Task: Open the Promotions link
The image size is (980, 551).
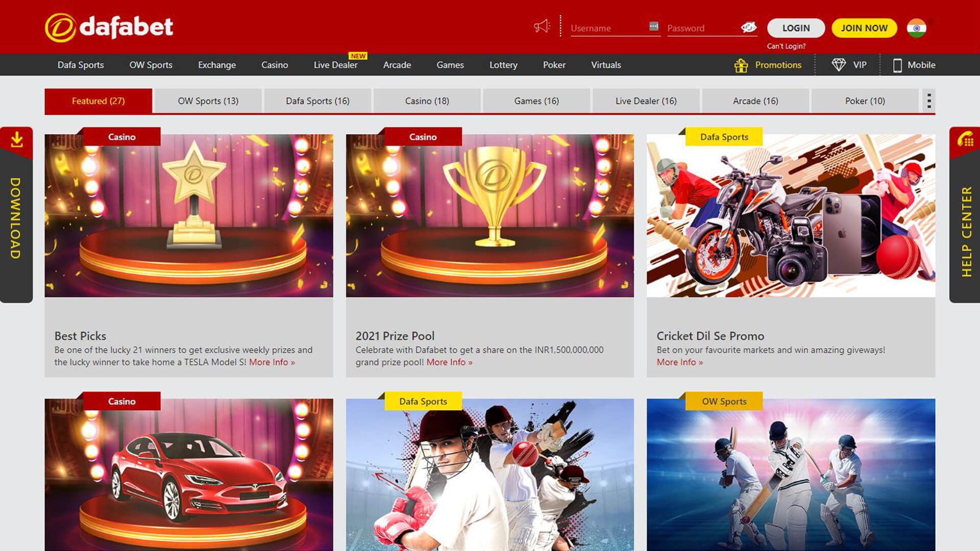Action: 778,65
